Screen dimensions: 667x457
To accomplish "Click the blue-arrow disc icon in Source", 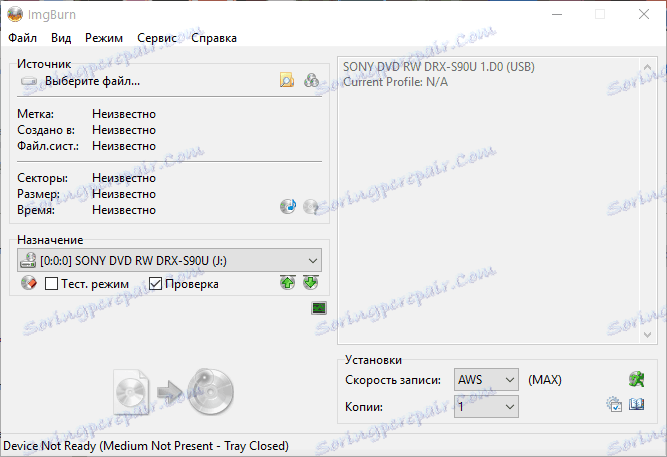I will pyautogui.click(x=288, y=206).
